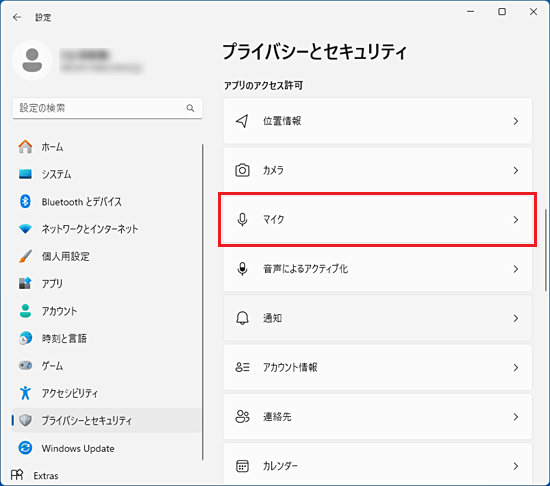Click the 時刻と言語 globe clock icon
Image resolution: width=550 pixels, height=486 pixels.
click(x=25, y=338)
